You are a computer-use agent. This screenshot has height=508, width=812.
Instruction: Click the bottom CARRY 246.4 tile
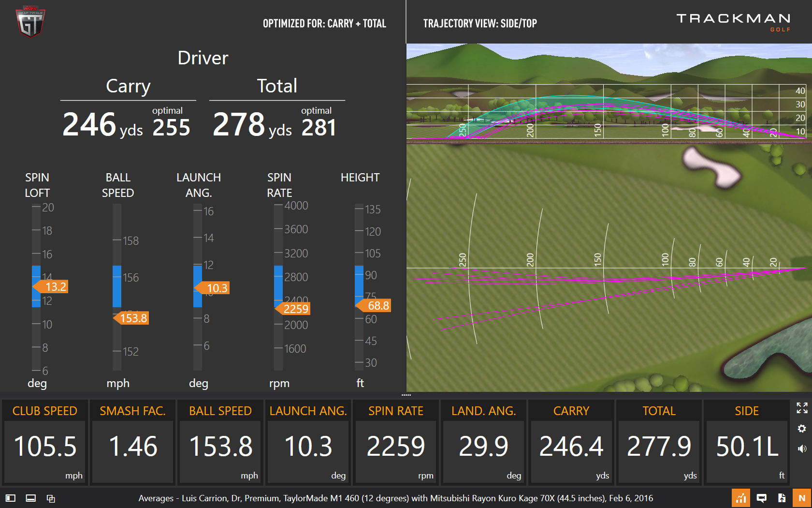pos(571,442)
